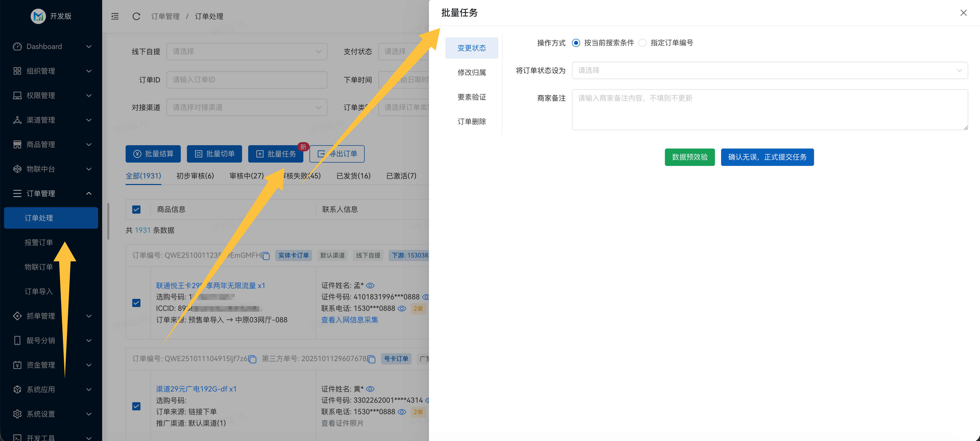This screenshot has height=441, width=980.
Task: Click the refresh icon next to the breadcrumb
Action: (x=136, y=16)
